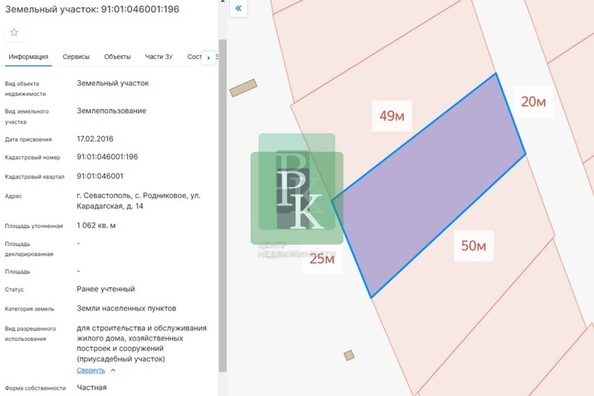This screenshot has height=396, width=594.
Task: Click the object type value Земельный участок
Action: [113, 83]
